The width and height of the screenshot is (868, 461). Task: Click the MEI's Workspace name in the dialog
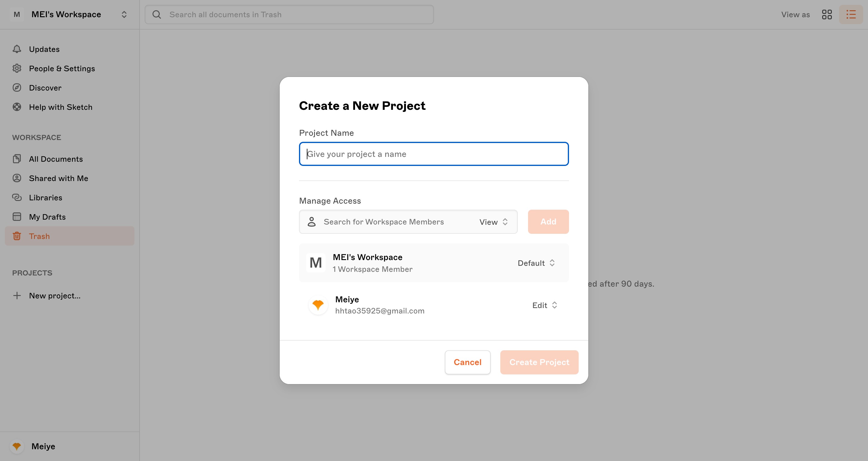pyautogui.click(x=367, y=257)
